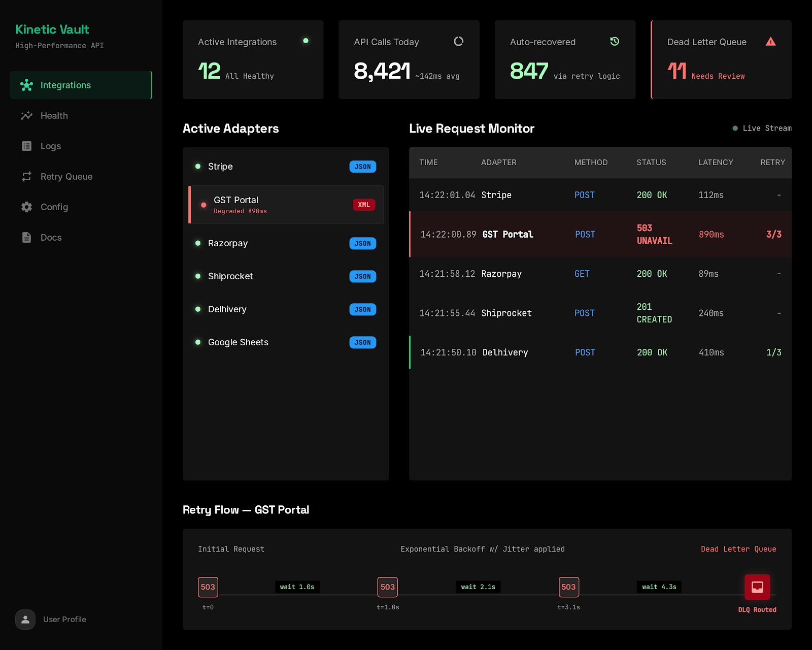Click the 201 CREATED status for Shiprocket
Viewport: 812px width, 650px height.
[x=654, y=313]
